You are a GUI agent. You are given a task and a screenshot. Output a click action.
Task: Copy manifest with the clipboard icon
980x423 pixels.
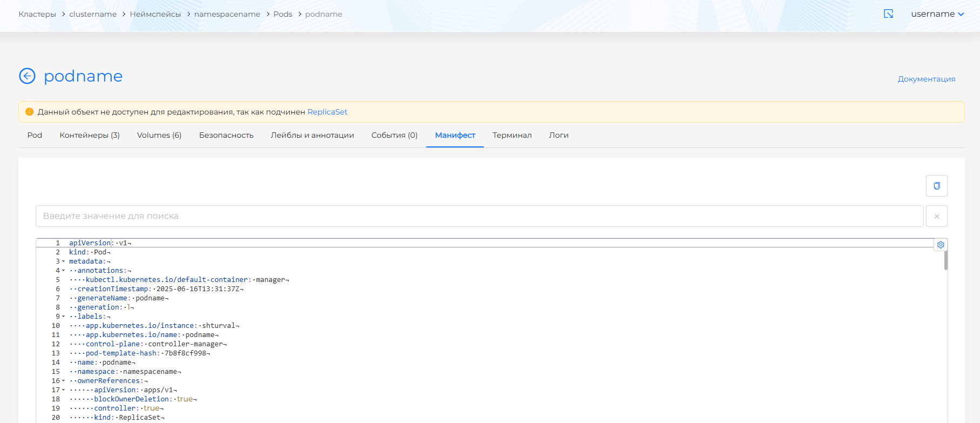click(x=936, y=186)
